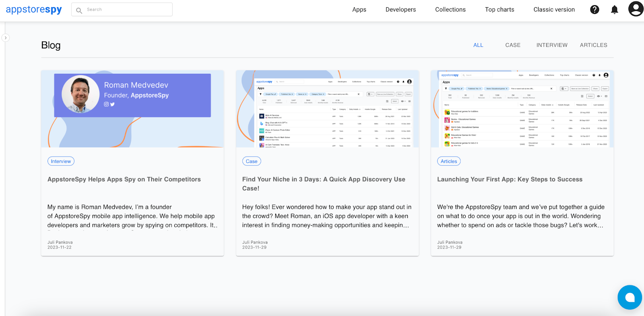Select the INTERVIEW blog filter tab
644x316 pixels.
(552, 45)
